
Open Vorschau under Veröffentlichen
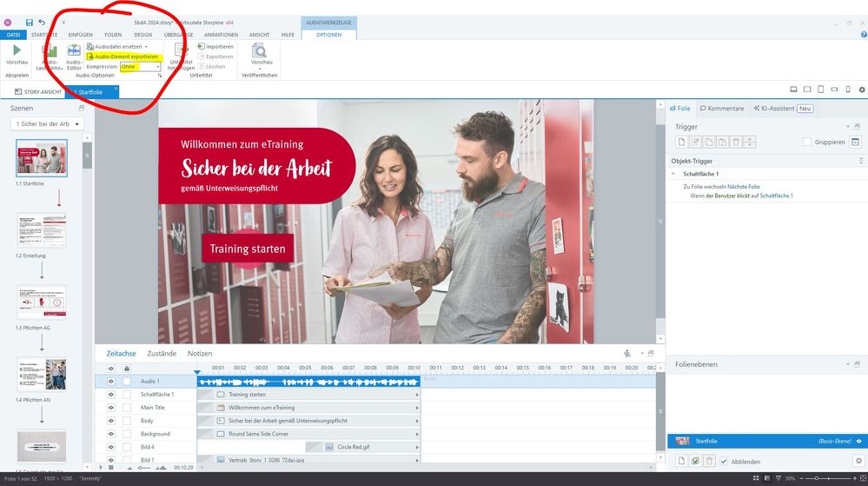260,54
